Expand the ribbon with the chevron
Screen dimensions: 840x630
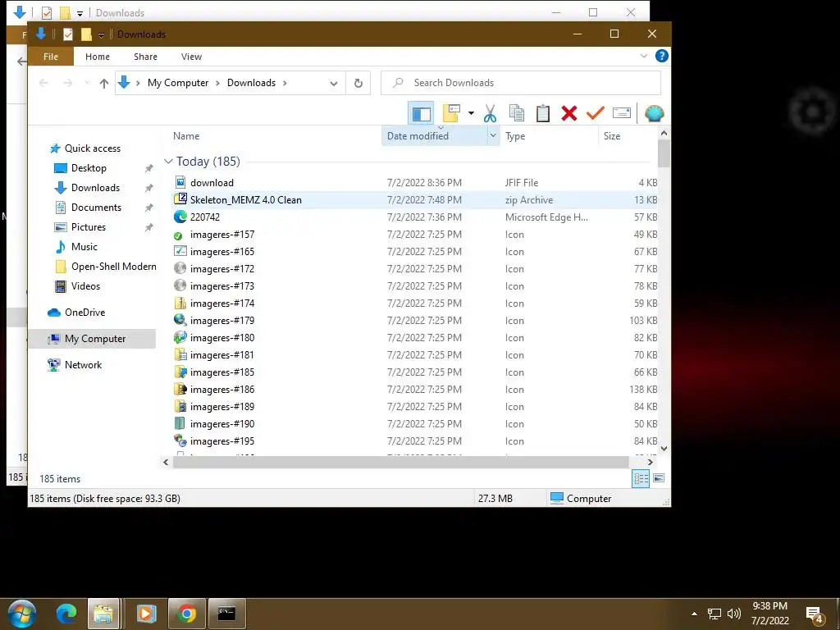click(644, 57)
